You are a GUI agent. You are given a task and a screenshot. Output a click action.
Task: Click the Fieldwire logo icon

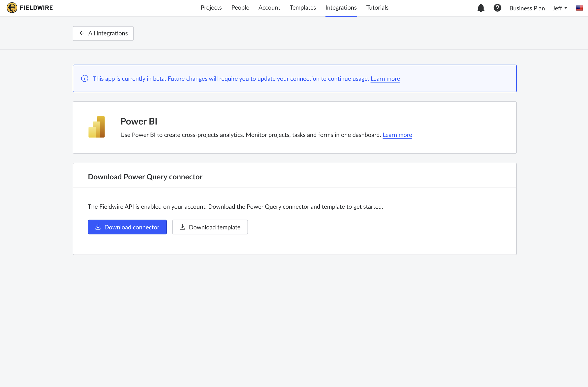12,8
